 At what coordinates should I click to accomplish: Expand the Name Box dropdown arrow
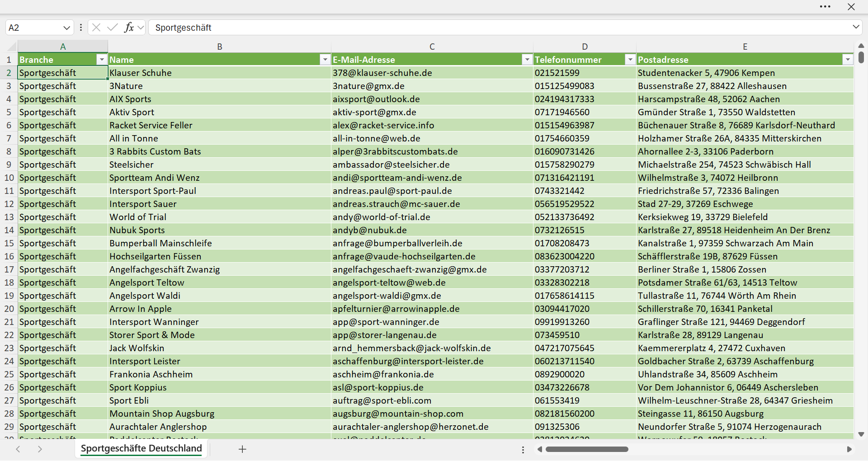pyautogui.click(x=67, y=28)
